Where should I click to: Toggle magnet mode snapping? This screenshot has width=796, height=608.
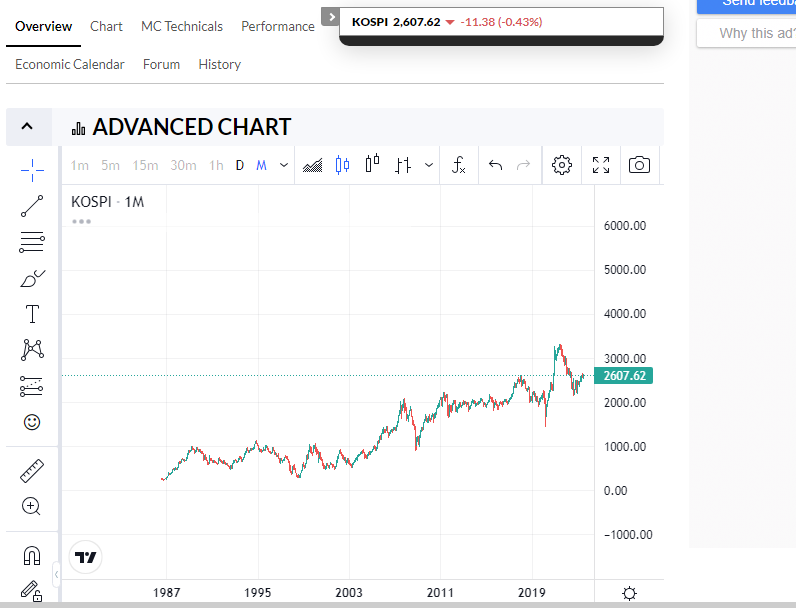tap(32, 555)
